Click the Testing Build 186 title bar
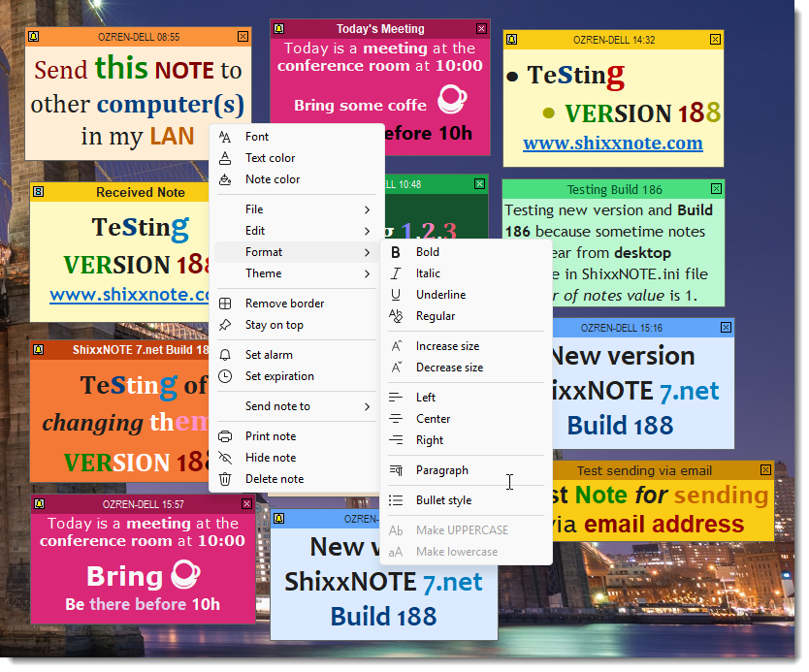Viewport: 809px width, 672px height. pyautogui.click(x=613, y=189)
